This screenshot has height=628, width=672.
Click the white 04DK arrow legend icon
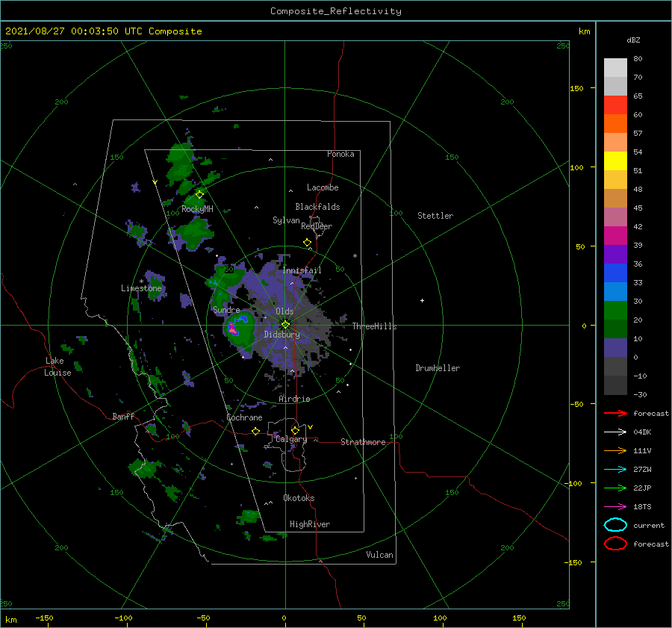(615, 432)
